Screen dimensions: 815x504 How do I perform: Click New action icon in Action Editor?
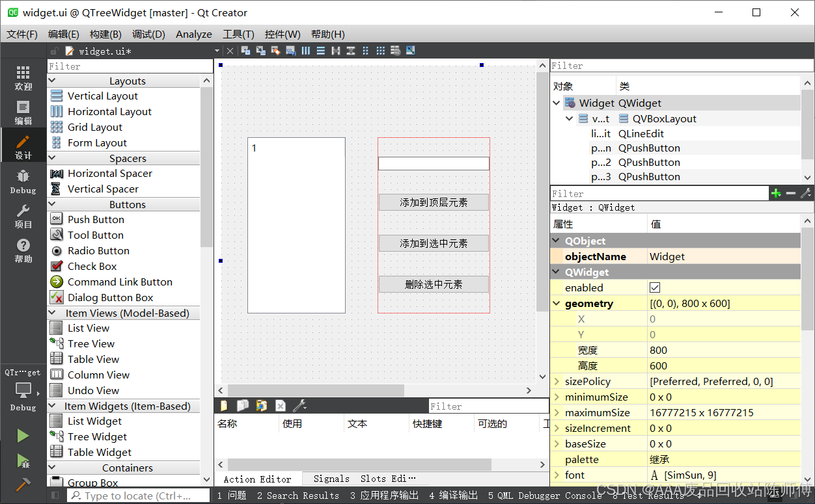(x=225, y=406)
